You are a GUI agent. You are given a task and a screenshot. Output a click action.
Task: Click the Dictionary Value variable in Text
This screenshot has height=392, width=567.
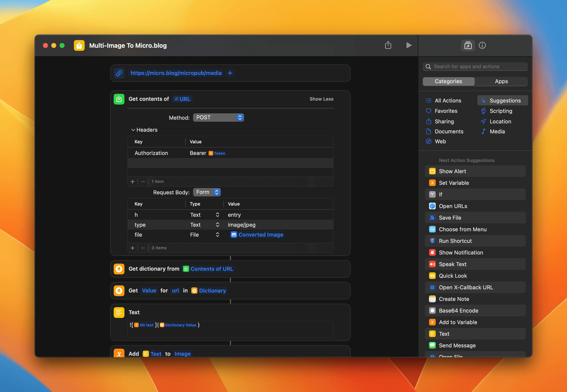point(178,325)
